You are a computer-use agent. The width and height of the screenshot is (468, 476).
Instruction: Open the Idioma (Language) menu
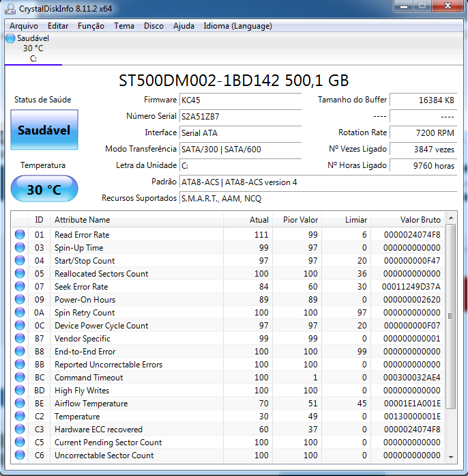point(237,26)
